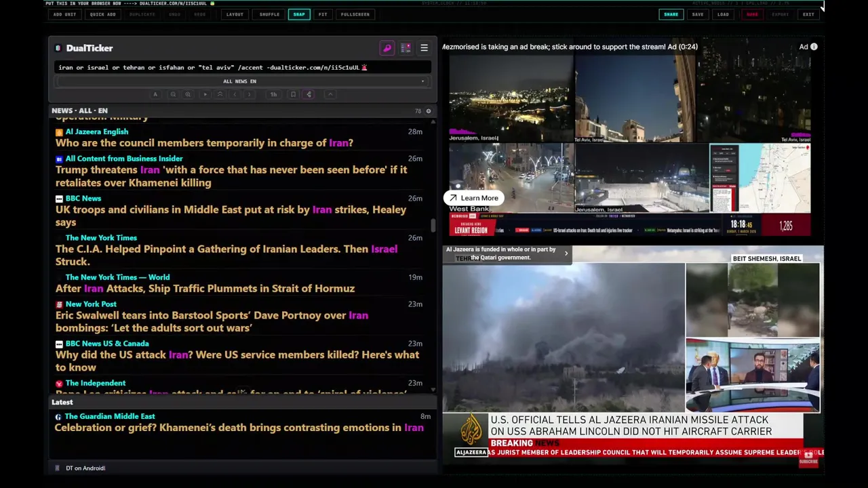
Task: Click QUICK ADD in top toolbar
Action: 102,14
